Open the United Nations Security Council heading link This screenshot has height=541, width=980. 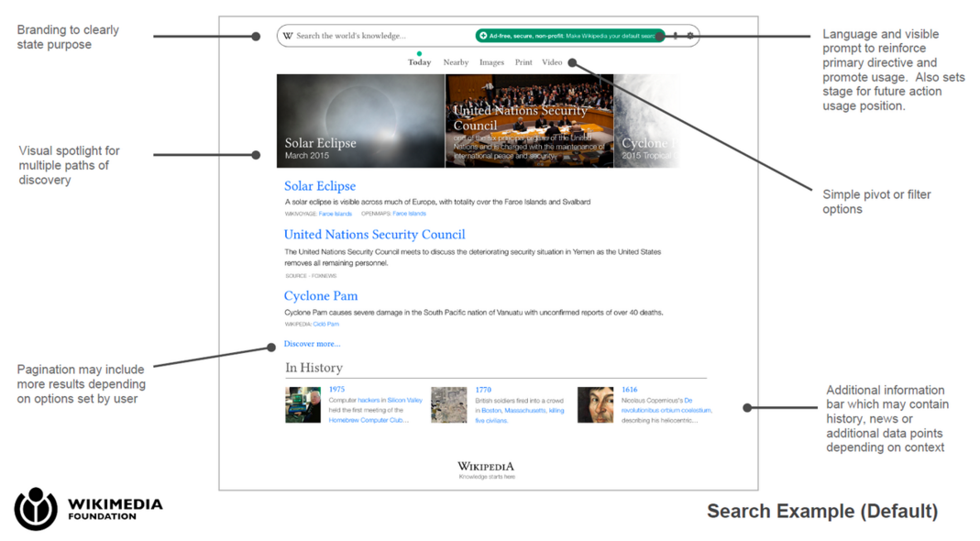pyautogui.click(x=374, y=235)
